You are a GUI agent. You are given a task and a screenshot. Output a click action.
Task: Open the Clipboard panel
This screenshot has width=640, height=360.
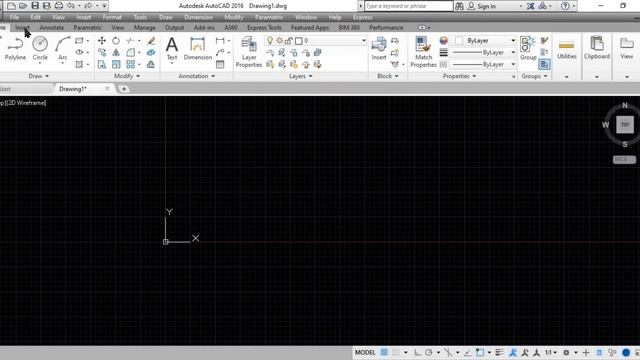pos(597,48)
